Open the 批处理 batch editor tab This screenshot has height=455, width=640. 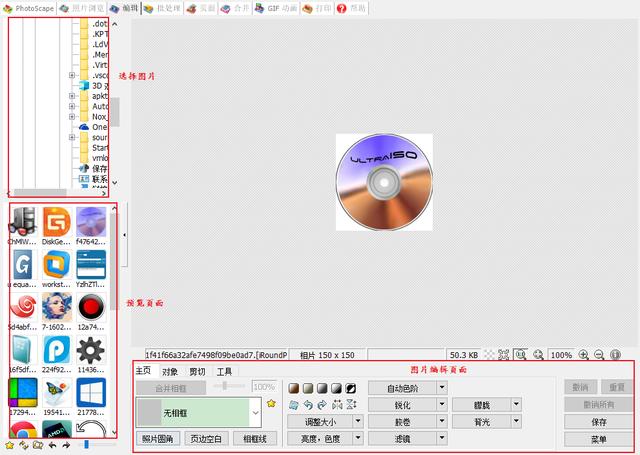[x=162, y=8]
